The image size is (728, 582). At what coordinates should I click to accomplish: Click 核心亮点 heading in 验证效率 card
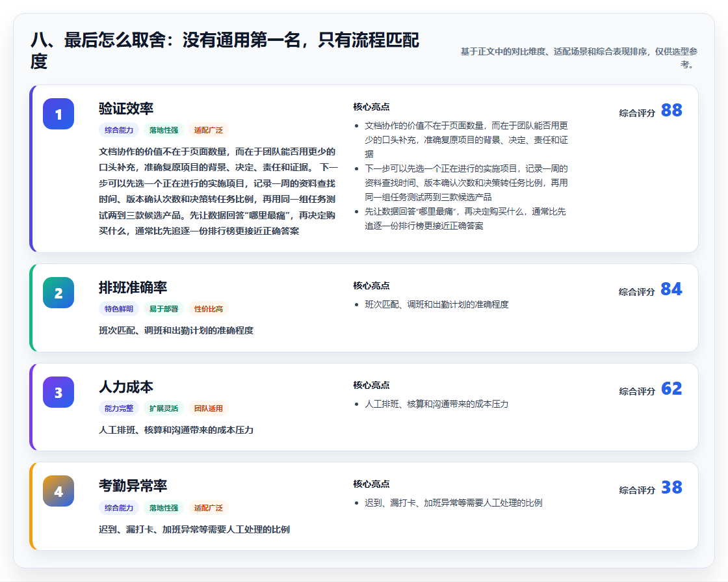coord(371,107)
